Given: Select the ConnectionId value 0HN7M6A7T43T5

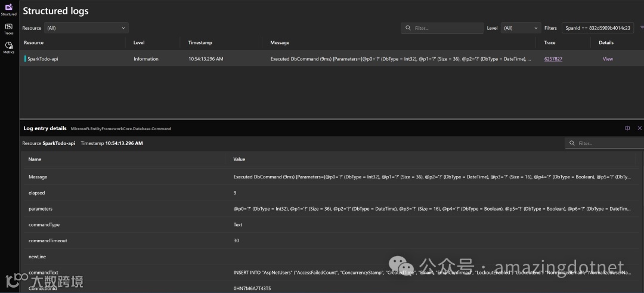Looking at the screenshot, I should pos(252,288).
